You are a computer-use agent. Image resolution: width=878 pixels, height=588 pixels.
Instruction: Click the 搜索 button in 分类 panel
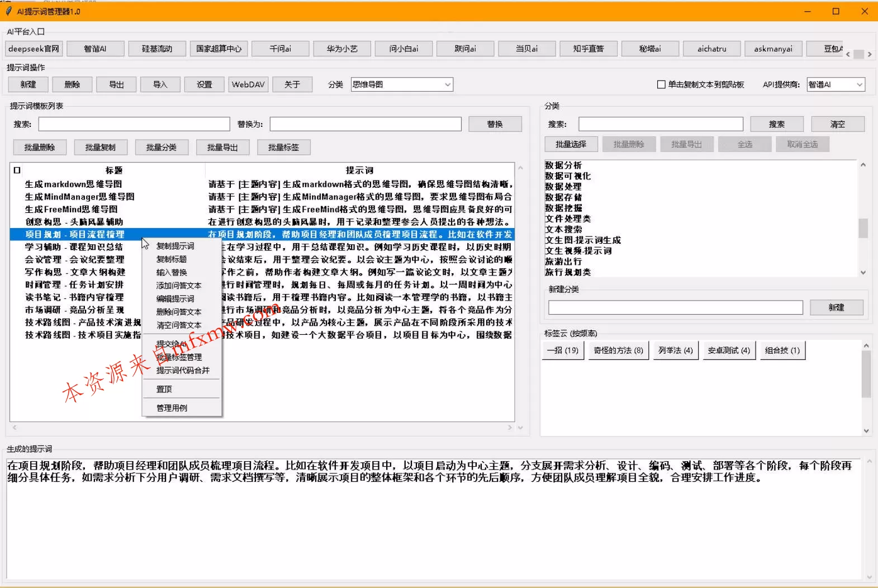pos(777,124)
